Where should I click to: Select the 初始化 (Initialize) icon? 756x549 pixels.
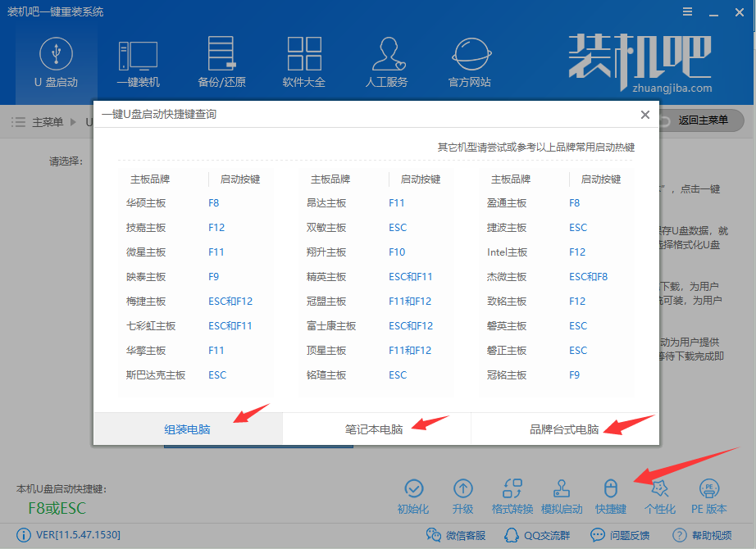pos(414,492)
